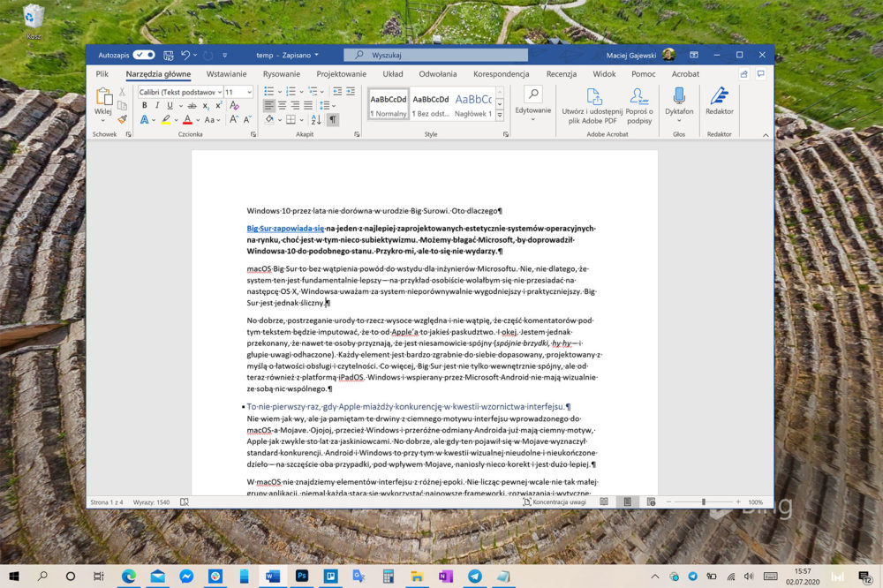883x588 pixels.
Task: Clear all text formatting
Action: pos(234,106)
